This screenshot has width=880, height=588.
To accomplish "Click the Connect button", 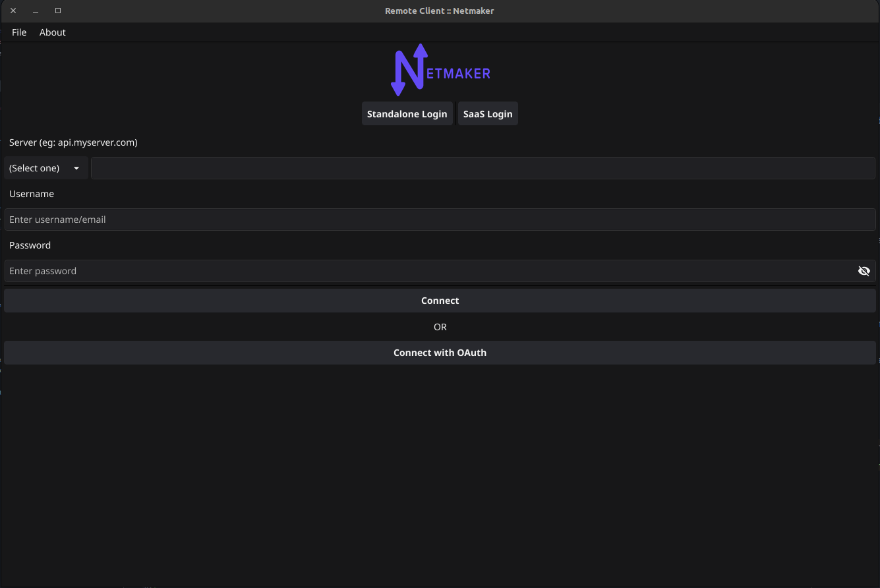I will (440, 301).
